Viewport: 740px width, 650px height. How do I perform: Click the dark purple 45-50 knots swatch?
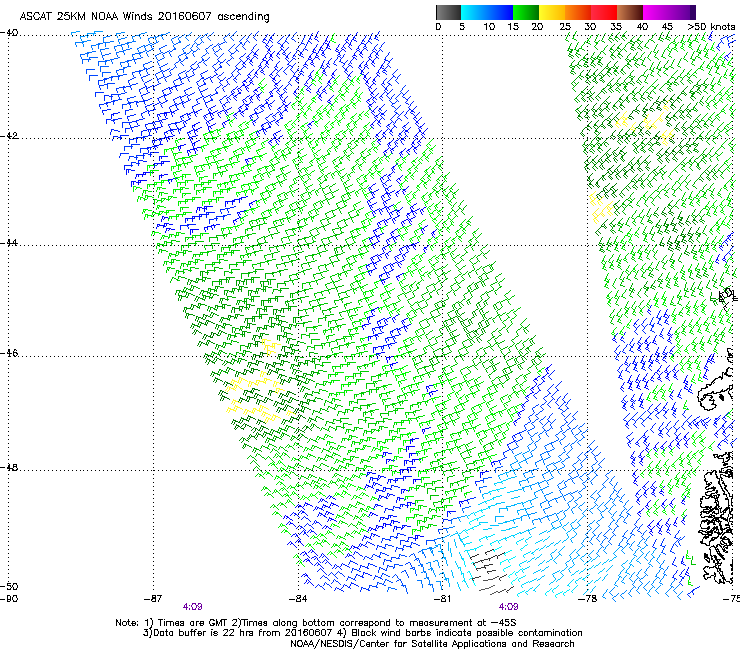[x=682, y=12]
